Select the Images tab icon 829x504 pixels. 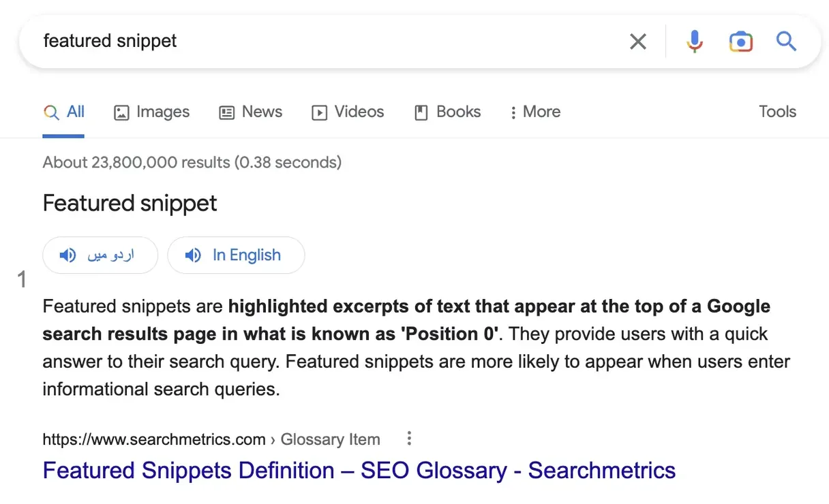click(121, 112)
